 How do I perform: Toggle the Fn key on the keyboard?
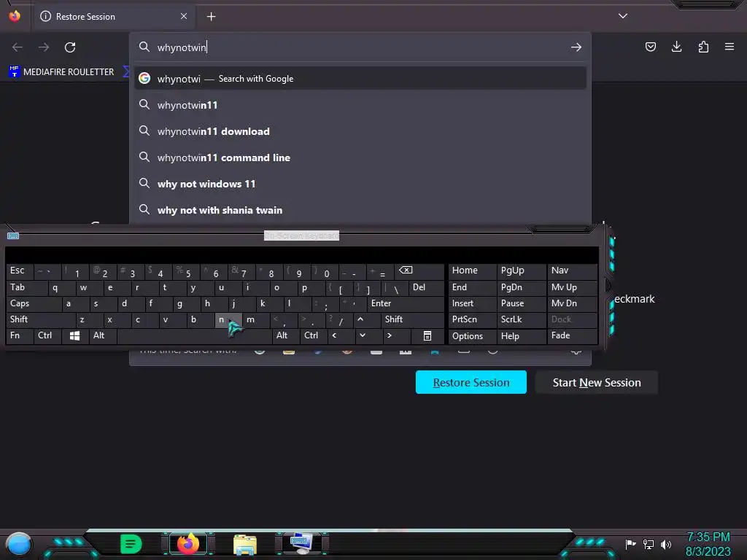[x=20, y=335]
